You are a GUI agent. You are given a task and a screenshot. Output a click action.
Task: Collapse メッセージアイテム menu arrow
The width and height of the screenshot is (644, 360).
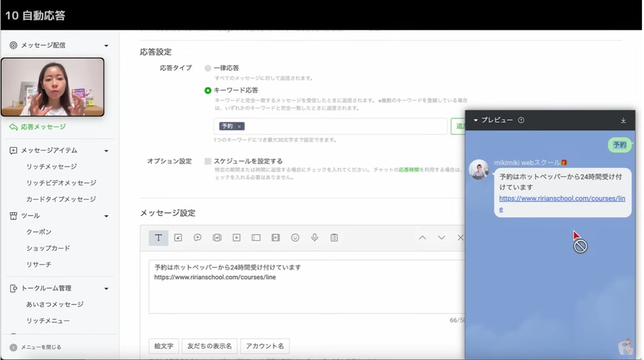point(106,151)
